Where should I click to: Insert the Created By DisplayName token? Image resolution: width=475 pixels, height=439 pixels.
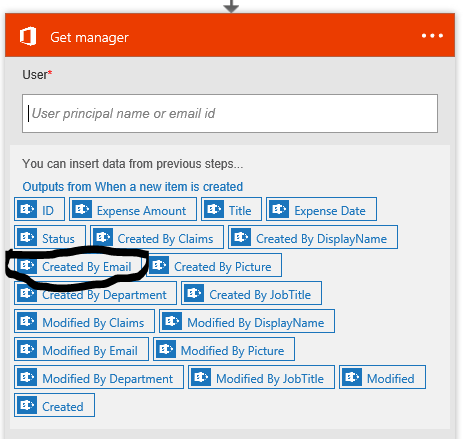click(313, 237)
